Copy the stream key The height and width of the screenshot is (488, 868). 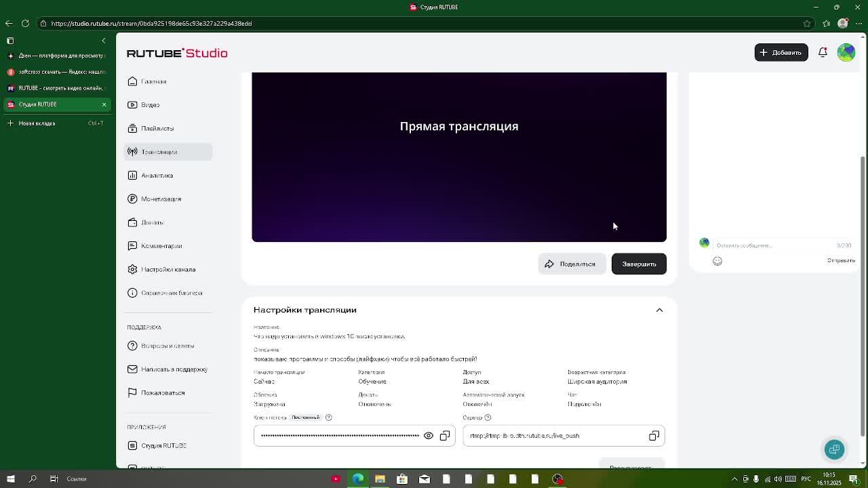pos(445,436)
